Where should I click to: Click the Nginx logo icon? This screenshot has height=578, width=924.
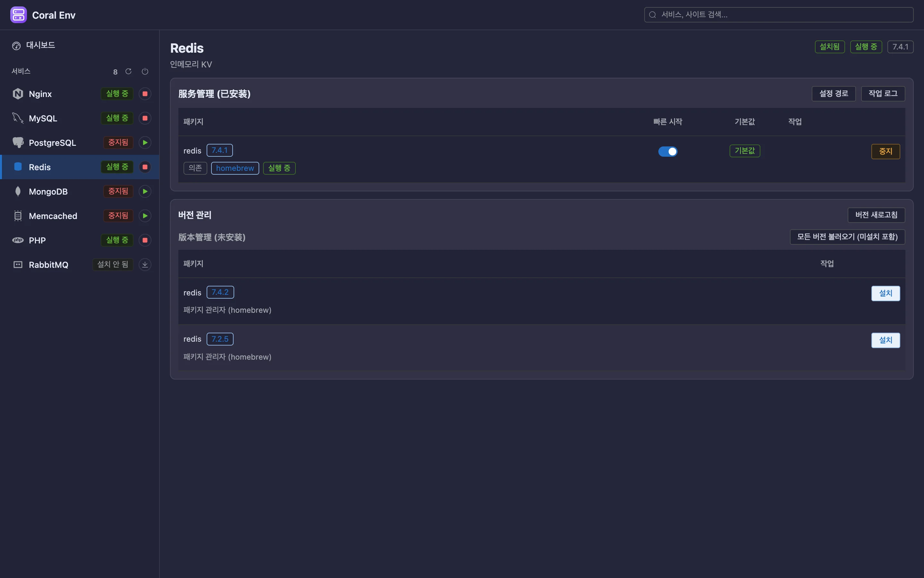(18, 94)
